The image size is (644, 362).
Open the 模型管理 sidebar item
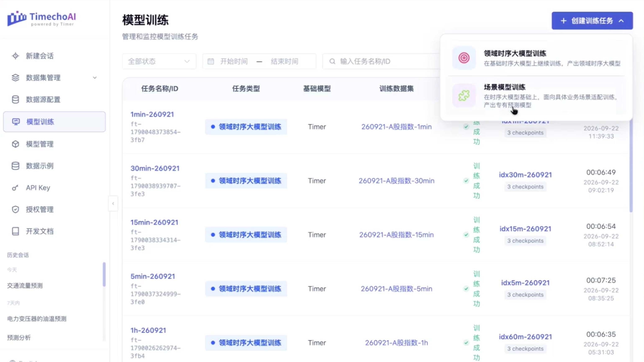[x=54, y=144]
